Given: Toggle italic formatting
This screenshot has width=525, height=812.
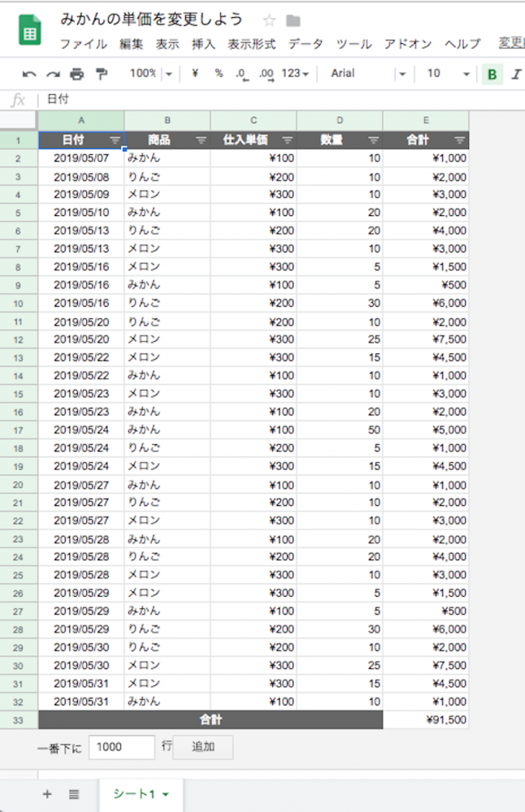Looking at the screenshot, I should [x=515, y=75].
